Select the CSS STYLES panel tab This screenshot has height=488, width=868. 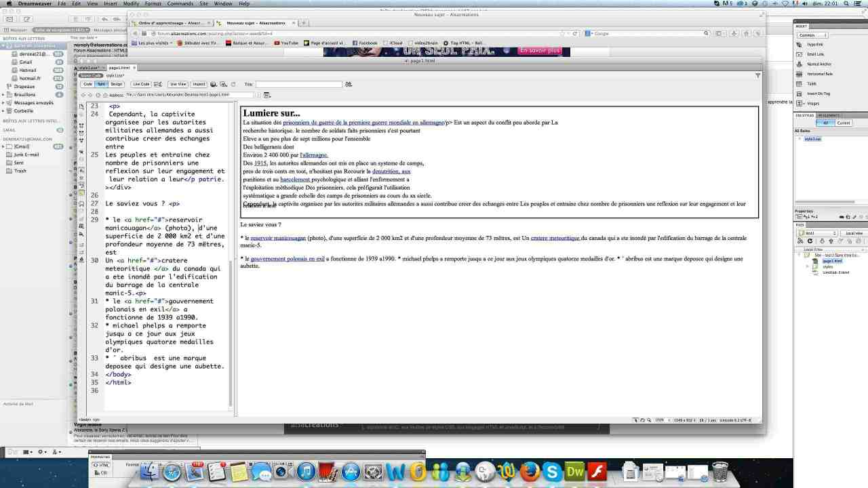click(804, 115)
